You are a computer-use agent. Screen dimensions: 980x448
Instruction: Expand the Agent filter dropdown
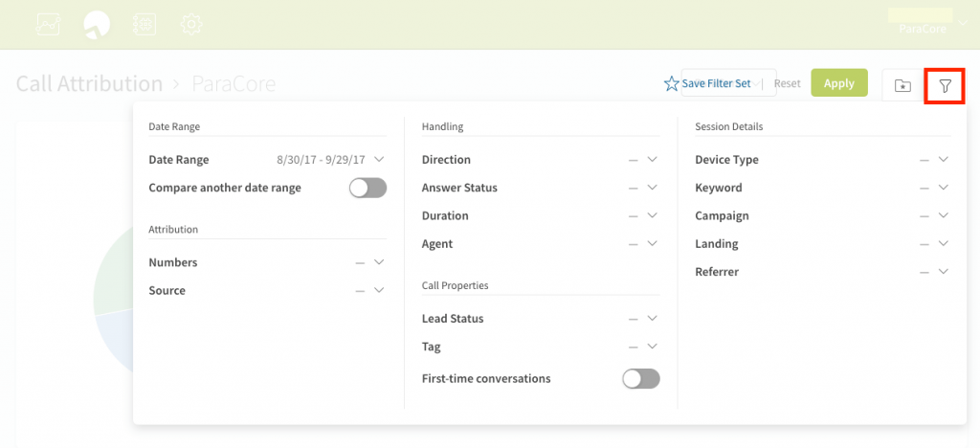[653, 244]
